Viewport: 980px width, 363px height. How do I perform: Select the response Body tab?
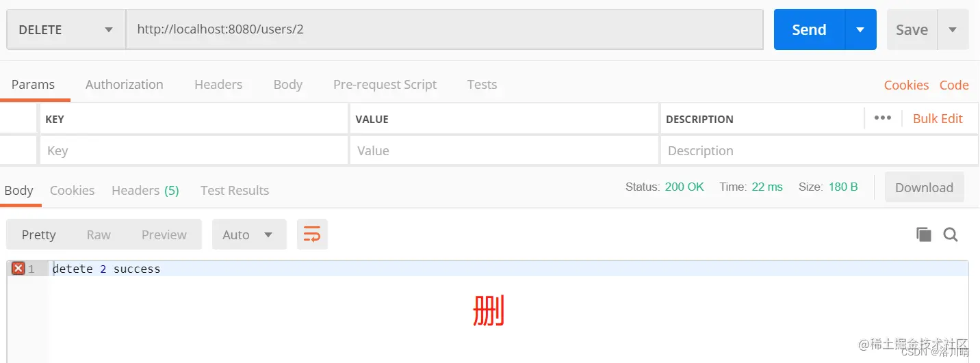click(x=19, y=190)
